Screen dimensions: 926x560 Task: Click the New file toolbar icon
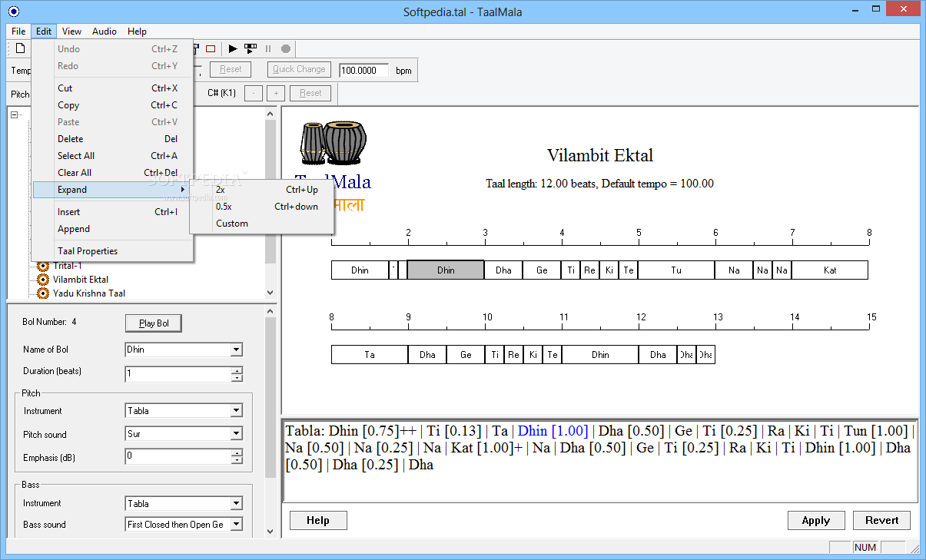pos(21,48)
